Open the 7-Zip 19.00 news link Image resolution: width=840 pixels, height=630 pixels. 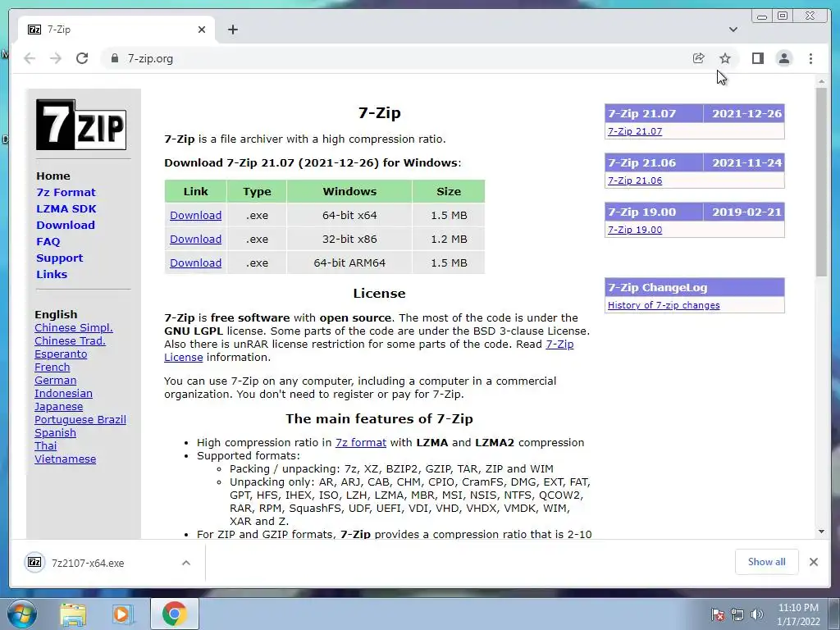click(635, 230)
